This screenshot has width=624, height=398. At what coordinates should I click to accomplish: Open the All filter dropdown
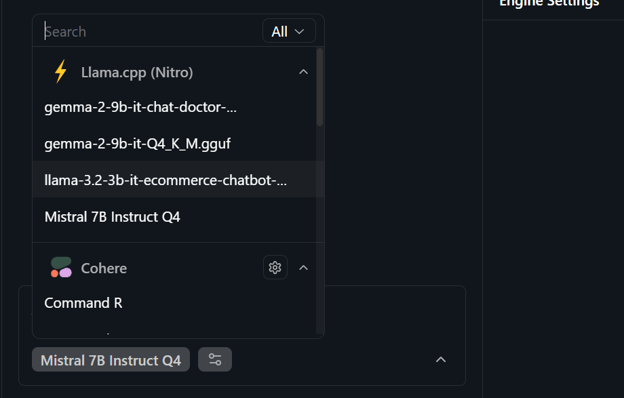tap(289, 31)
